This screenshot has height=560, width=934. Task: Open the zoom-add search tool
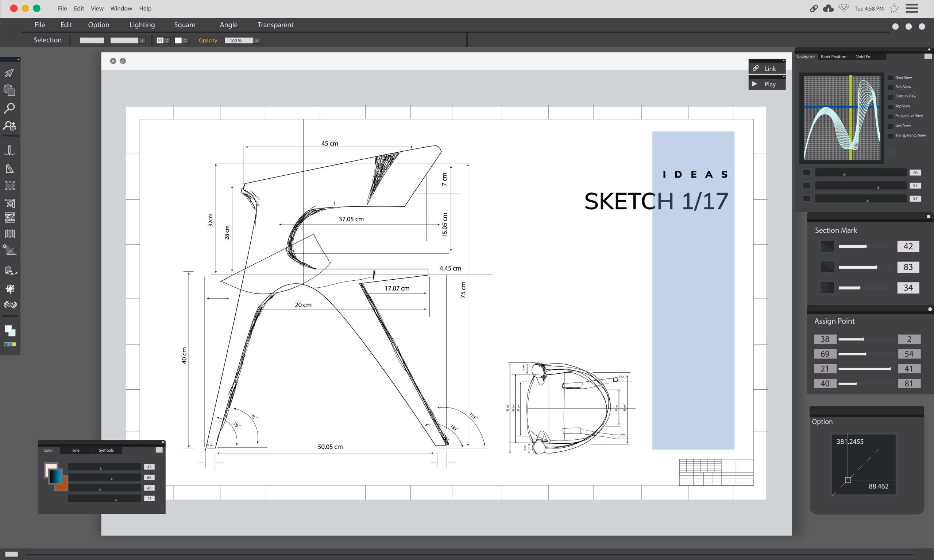pos(9,126)
